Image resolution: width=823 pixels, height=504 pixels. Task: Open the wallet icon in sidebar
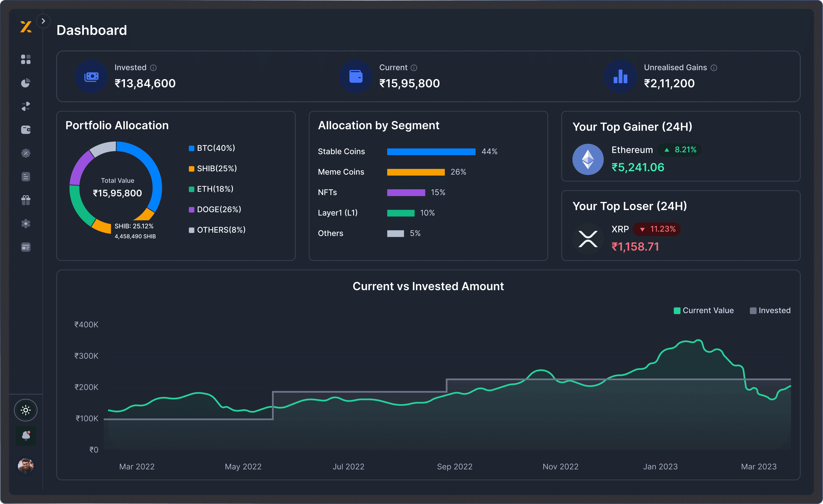(x=26, y=130)
